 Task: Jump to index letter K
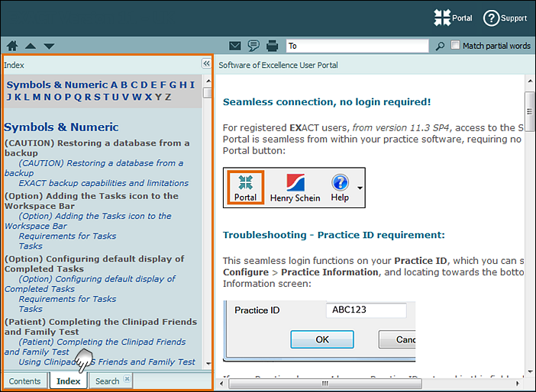coord(18,98)
